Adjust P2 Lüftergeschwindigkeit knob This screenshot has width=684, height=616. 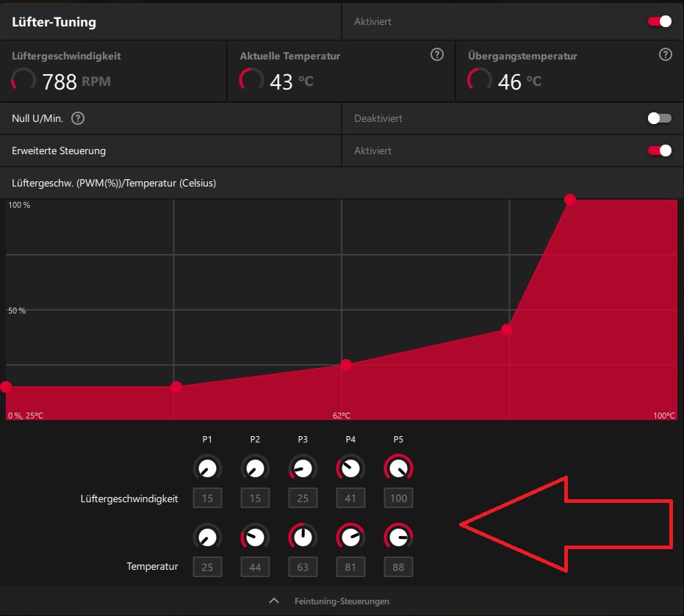click(x=255, y=468)
